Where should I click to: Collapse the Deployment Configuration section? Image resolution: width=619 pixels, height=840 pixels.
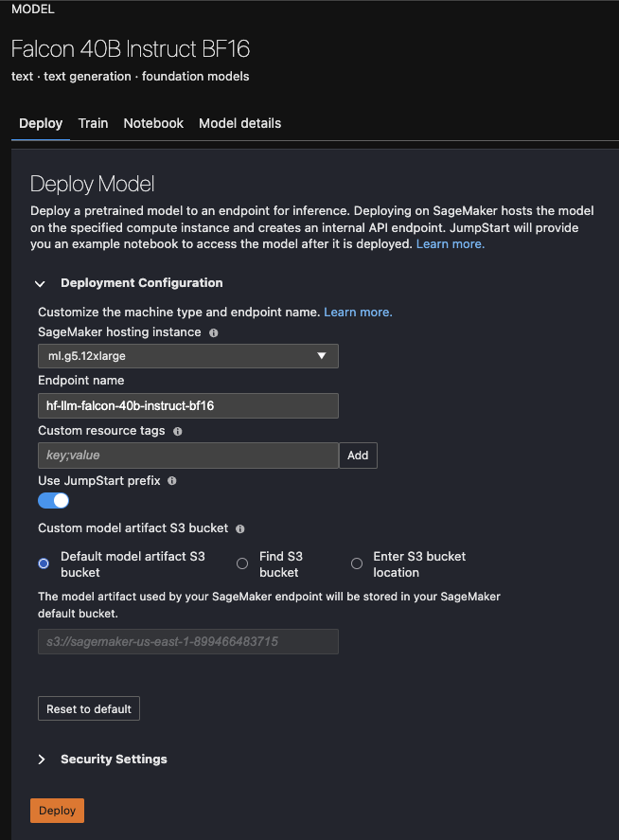pos(40,283)
